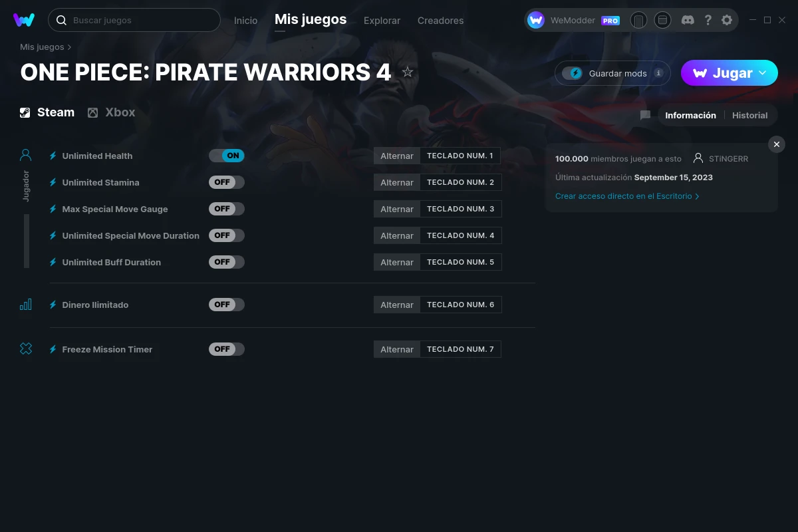Click inside the Buscar juegos search field
This screenshot has height=532, width=798.
[x=134, y=20]
